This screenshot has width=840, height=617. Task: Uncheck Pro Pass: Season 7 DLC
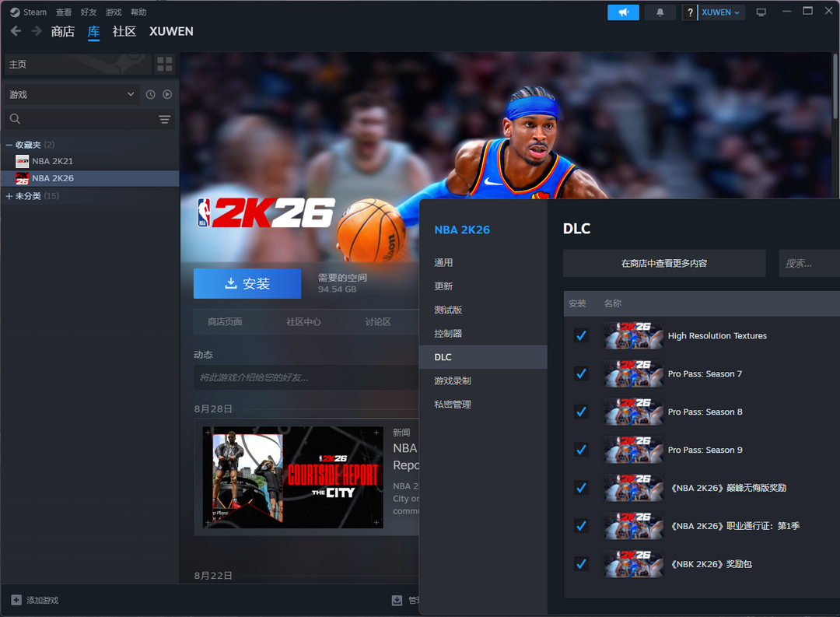pyautogui.click(x=581, y=373)
